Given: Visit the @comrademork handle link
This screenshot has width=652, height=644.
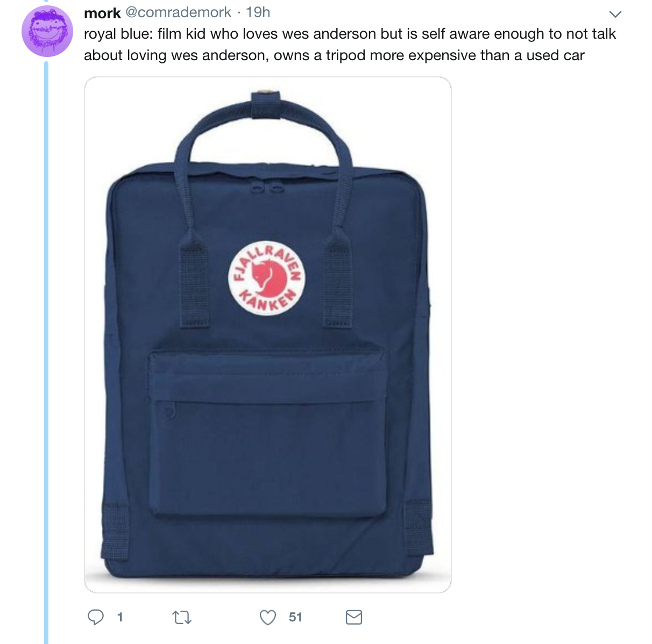Looking at the screenshot, I should click(x=178, y=12).
